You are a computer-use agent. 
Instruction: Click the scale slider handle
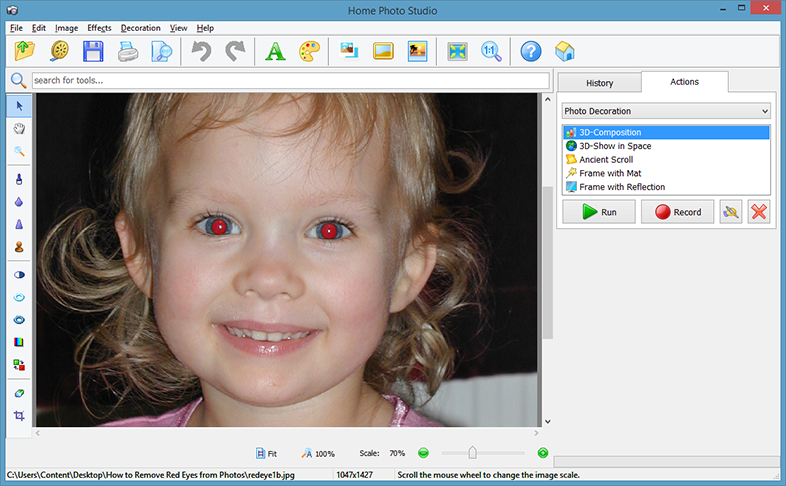472,453
